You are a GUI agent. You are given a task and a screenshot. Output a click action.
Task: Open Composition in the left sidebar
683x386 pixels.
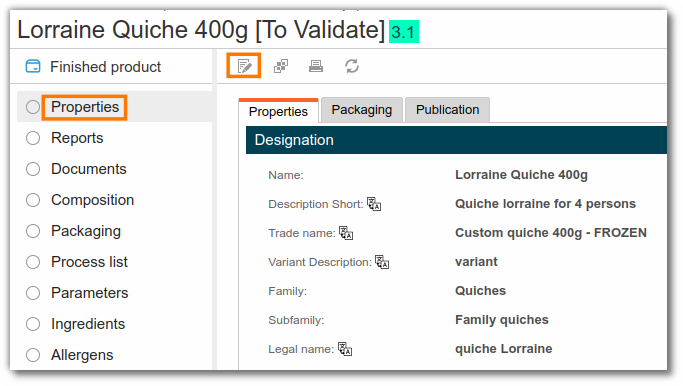pos(92,200)
